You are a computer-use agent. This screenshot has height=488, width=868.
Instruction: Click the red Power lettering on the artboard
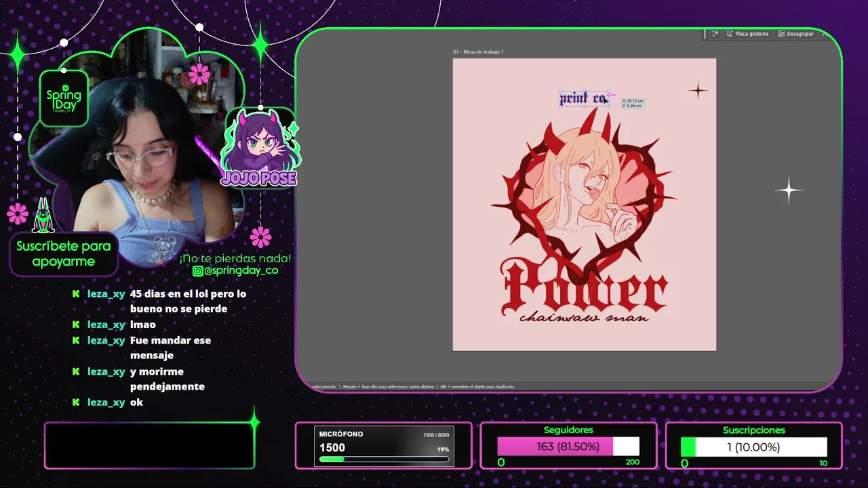click(585, 288)
